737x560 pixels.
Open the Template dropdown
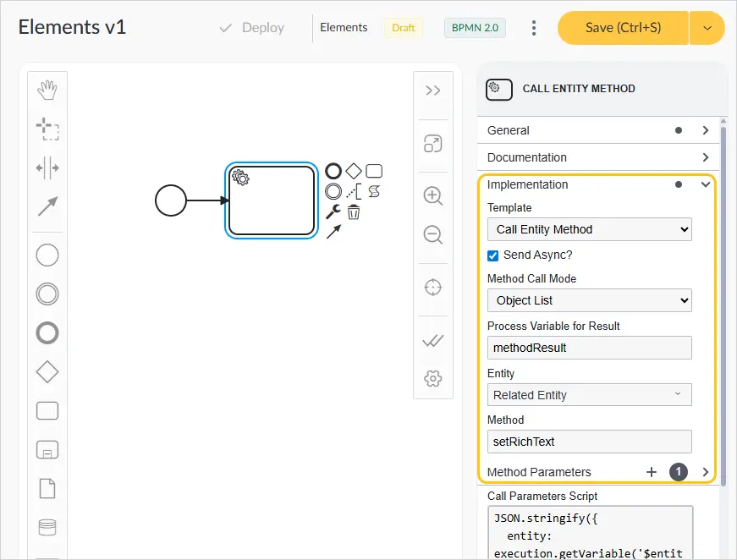590,229
